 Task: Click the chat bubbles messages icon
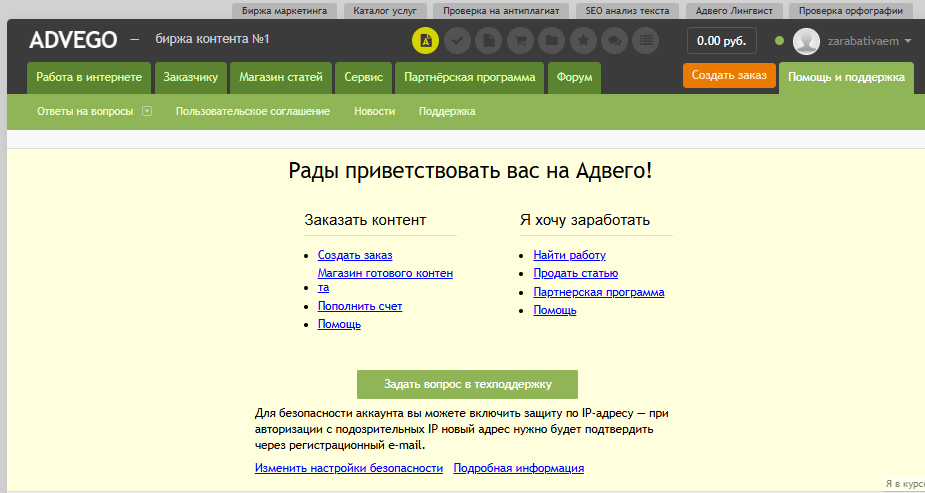[614, 41]
